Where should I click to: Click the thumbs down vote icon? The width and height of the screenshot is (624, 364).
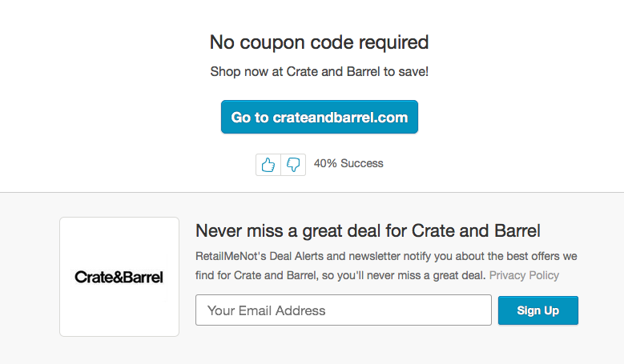[293, 164]
